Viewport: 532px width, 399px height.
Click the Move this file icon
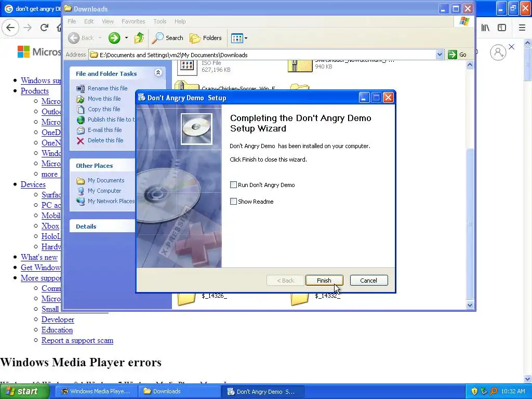[81, 99]
